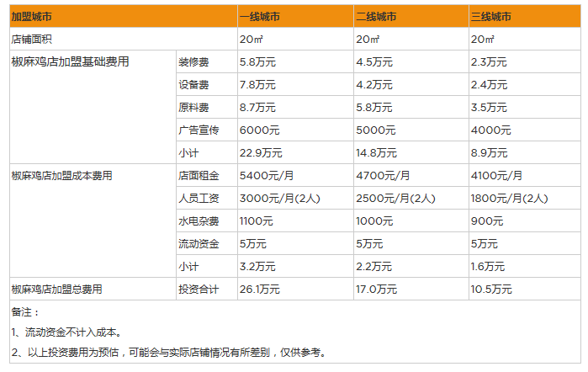Click the 26.1万元 total investment cell
The width and height of the screenshot is (588, 372).
260,290
